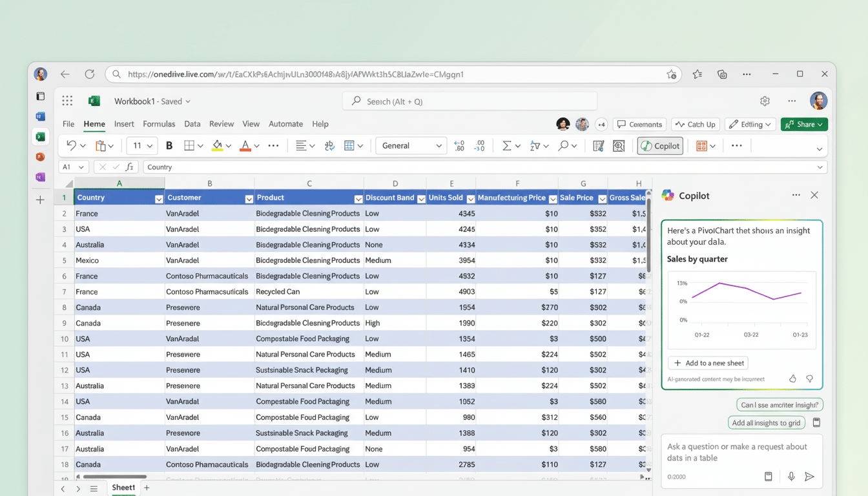Open the Copilot pane from the ribbon

pyautogui.click(x=659, y=145)
